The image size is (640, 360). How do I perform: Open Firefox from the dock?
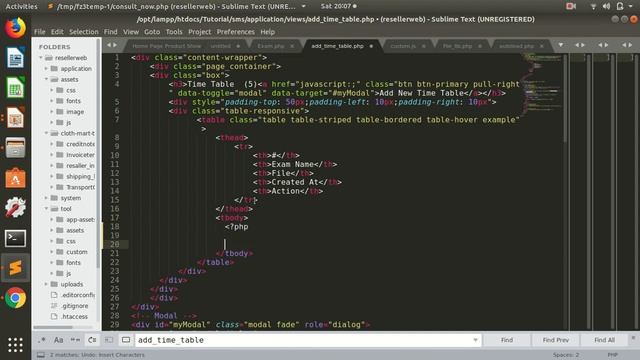click(16, 28)
